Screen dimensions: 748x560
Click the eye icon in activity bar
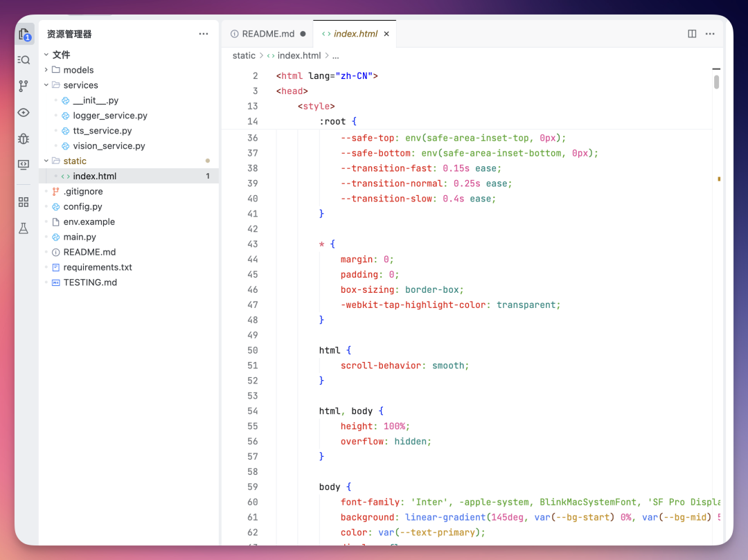click(24, 112)
